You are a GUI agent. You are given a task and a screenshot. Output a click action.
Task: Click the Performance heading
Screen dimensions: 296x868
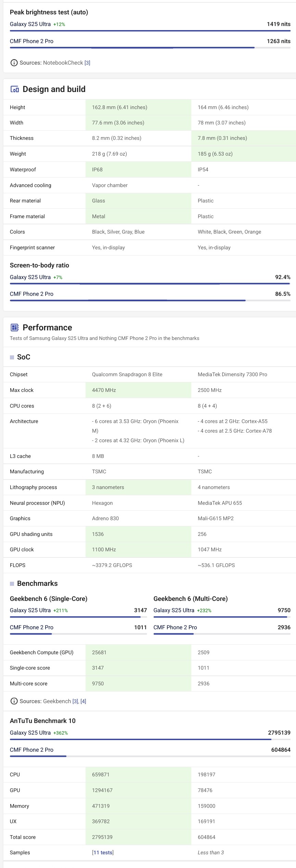point(47,328)
